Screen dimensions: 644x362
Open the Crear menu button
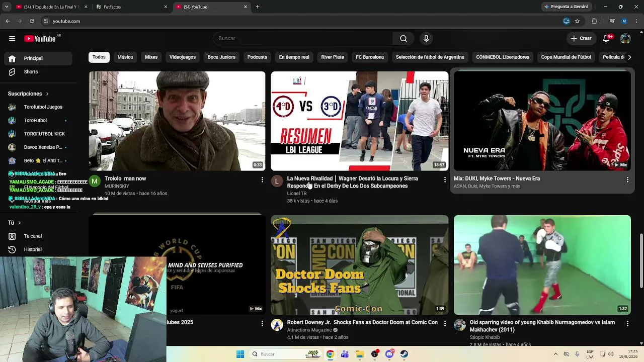tap(581, 39)
